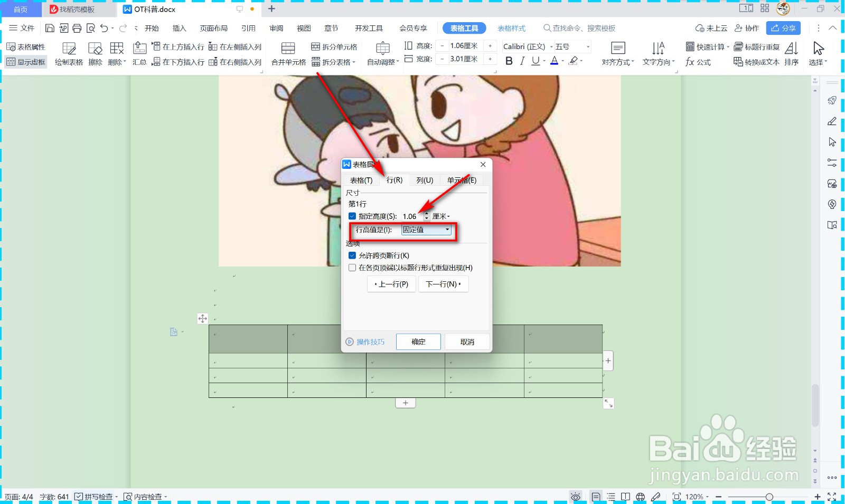
Task: Add a row with table bottom plus
Action: pos(405,403)
